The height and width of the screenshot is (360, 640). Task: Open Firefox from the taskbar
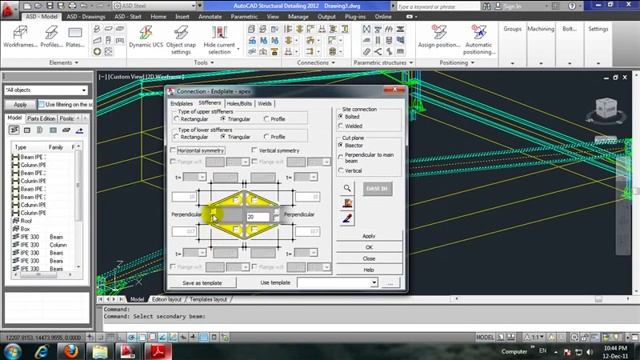pyautogui.click(x=70, y=351)
